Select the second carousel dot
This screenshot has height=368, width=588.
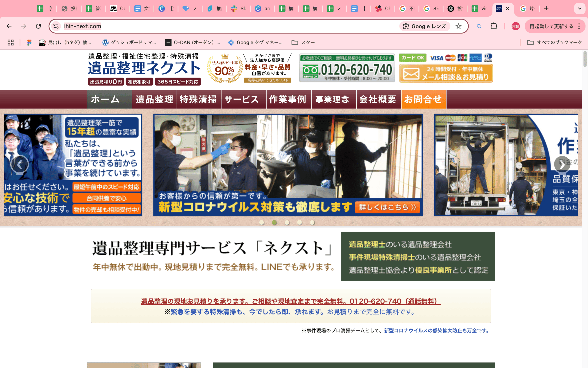[x=274, y=222]
